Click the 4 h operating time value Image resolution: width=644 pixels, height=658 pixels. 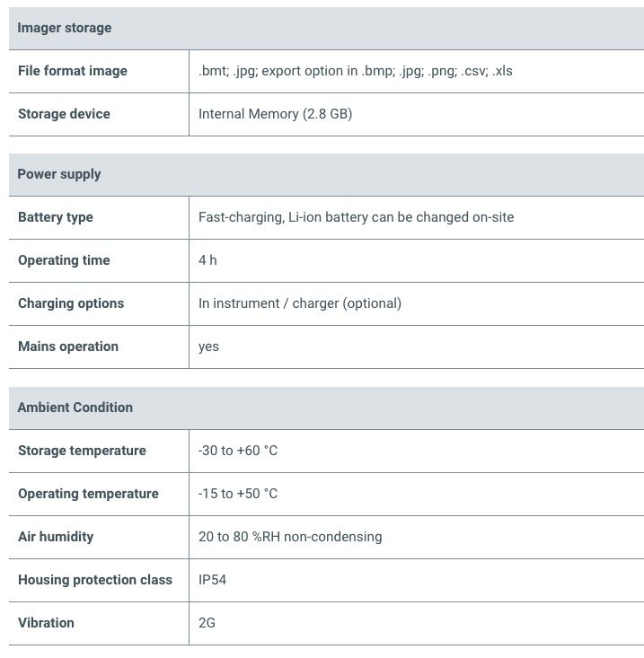tap(207, 260)
